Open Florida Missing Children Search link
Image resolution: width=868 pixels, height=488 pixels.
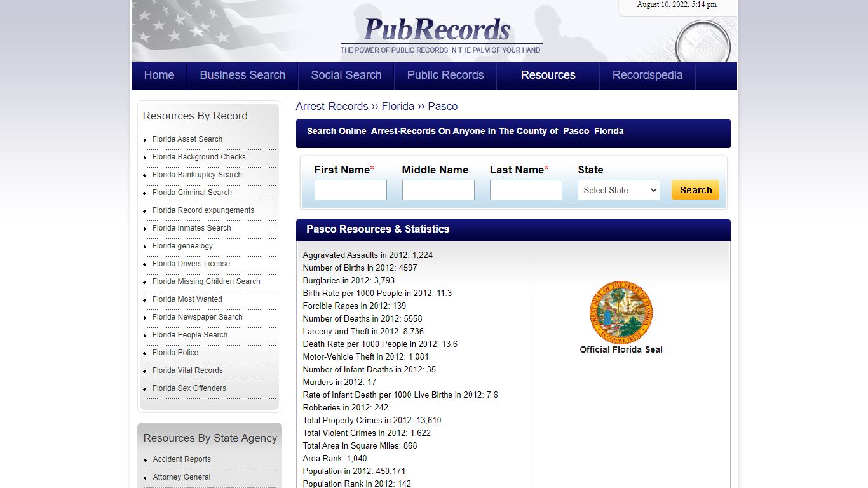click(x=207, y=281)
